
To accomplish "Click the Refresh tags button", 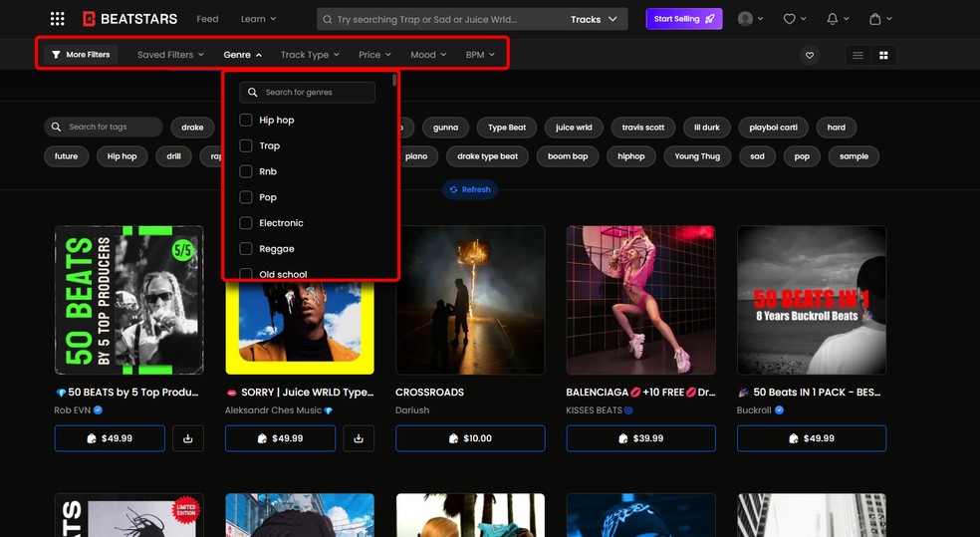I will 470,189.
